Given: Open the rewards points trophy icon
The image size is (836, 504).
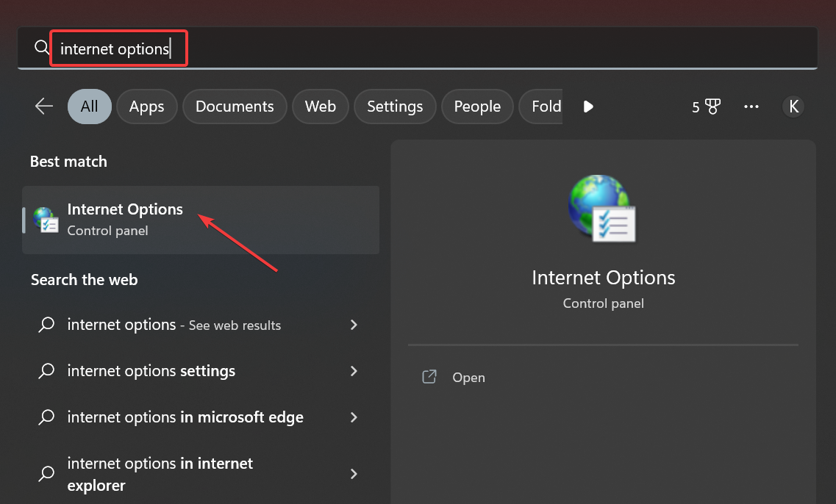Looking at the screenshot, I should coord(712,107).
